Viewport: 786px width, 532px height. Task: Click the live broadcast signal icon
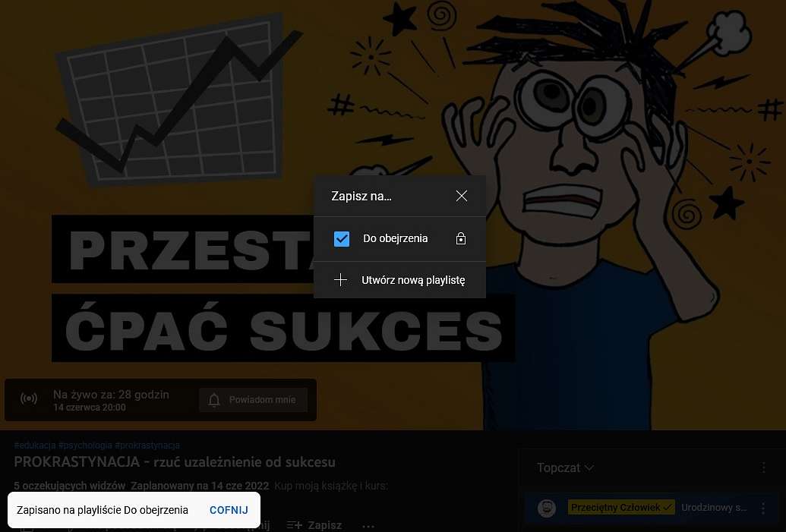pyautogui.click(x=29, y=398)
